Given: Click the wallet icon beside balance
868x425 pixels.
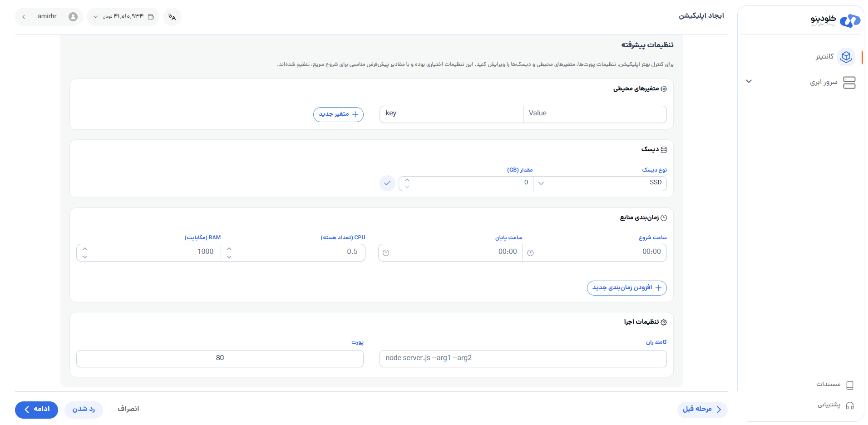Looking at the screenshot, I should (151, 17).
